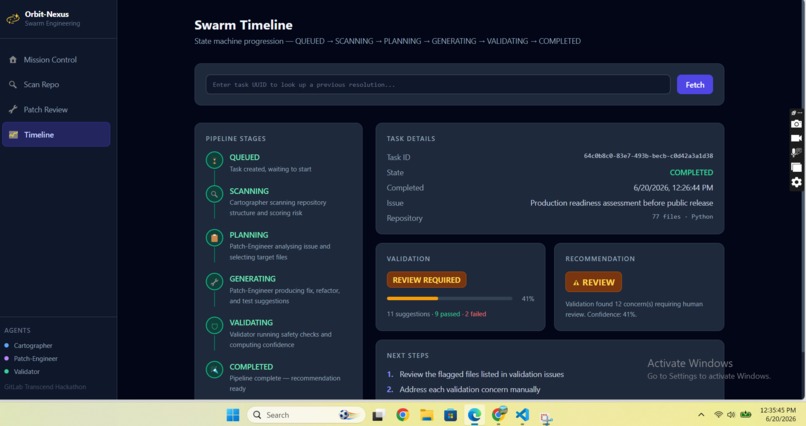This screenshot has height=426, width=806.
Task: Open Google Chrome from the taskbar
Action: click(402, 415)
